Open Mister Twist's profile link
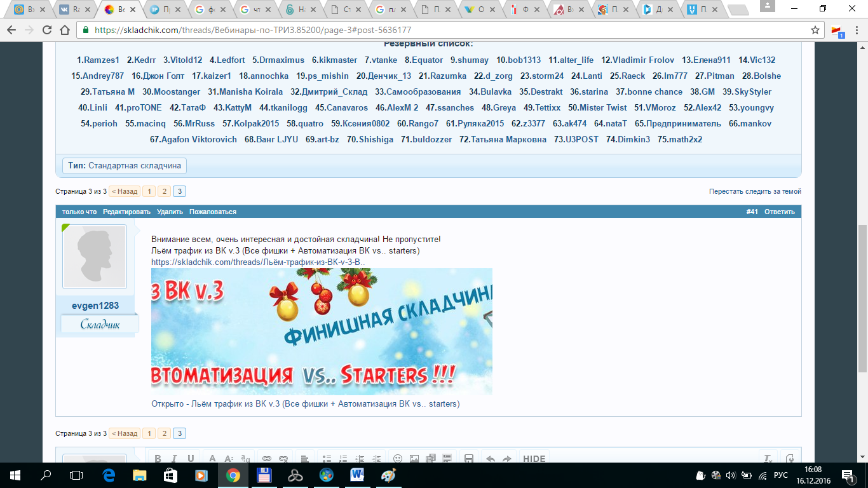Image resolution: width=868 pixels, height=488 pixels. (602, 107)
